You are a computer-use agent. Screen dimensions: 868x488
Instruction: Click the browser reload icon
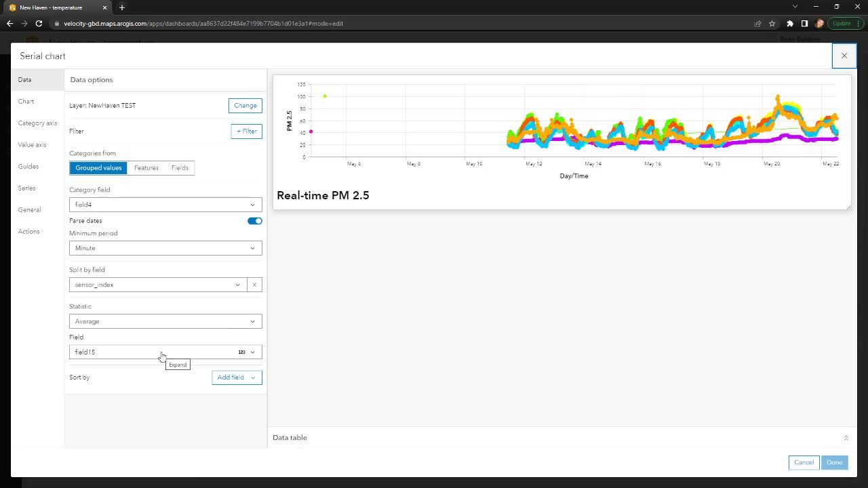pyautogui.click(x=39, y=24)
